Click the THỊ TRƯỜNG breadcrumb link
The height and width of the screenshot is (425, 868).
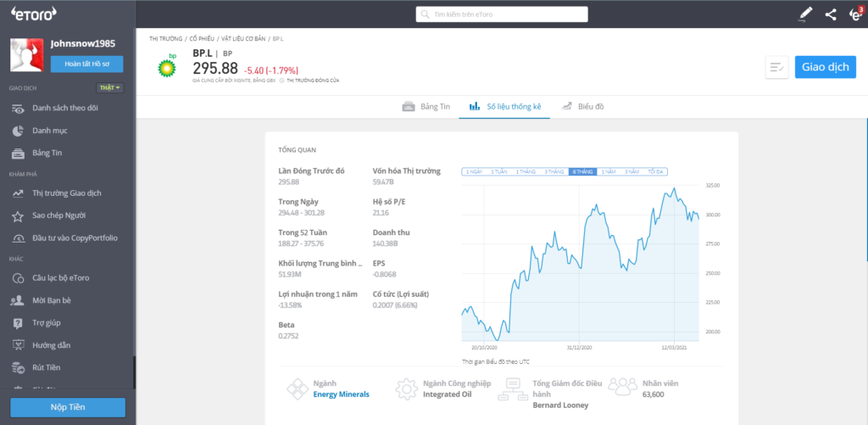tap(165, 39)
